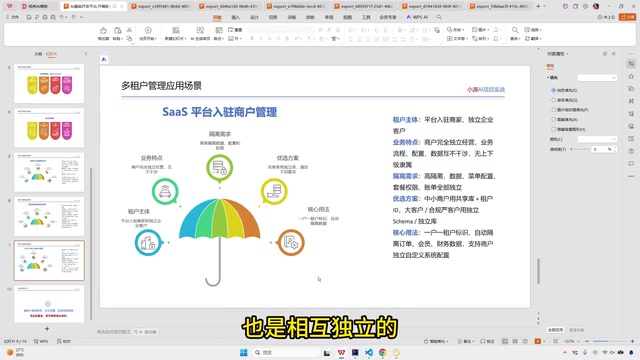Click the AI speech notes button
Image resolution: width=640 pixels, height=360 pixels.
145,332
